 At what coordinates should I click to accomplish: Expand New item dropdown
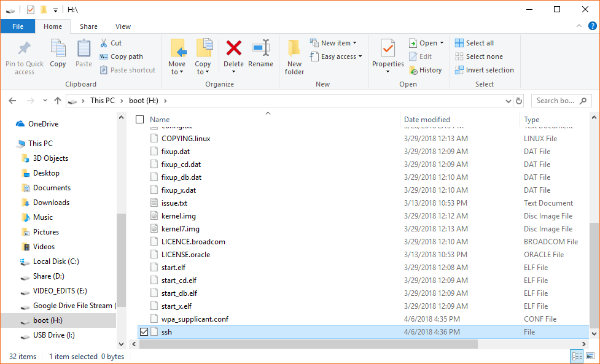[333, 43]
